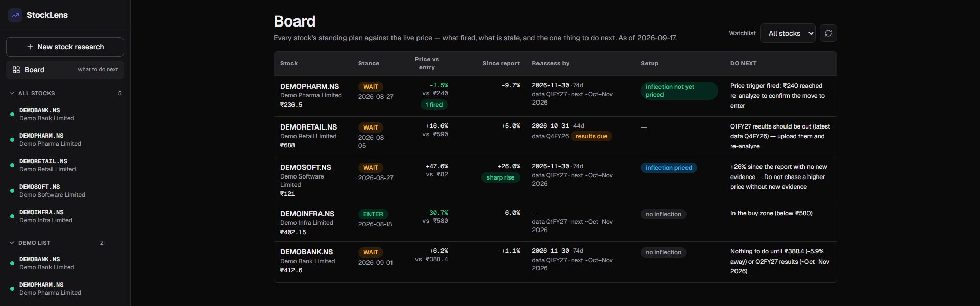Click the Stock column header
This screenshot has height=306, width=980.
[x=289, y=63]
